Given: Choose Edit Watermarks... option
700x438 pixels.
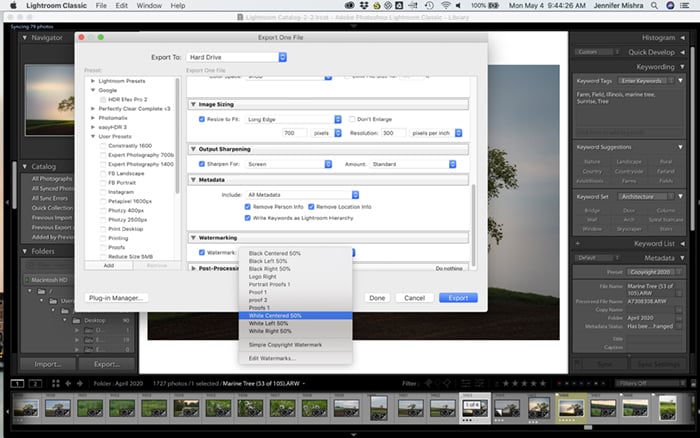Looking at the screenshot, I should pos(296,358).
